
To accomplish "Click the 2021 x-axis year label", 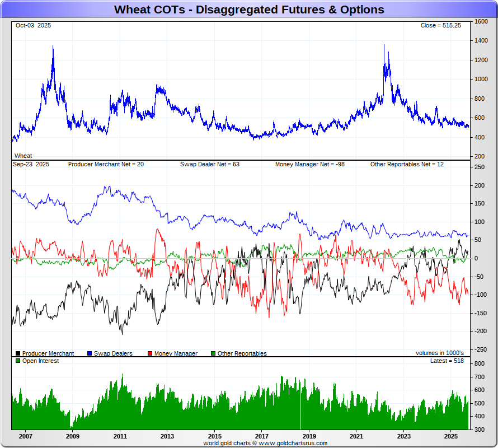I will tap(356, 436).
